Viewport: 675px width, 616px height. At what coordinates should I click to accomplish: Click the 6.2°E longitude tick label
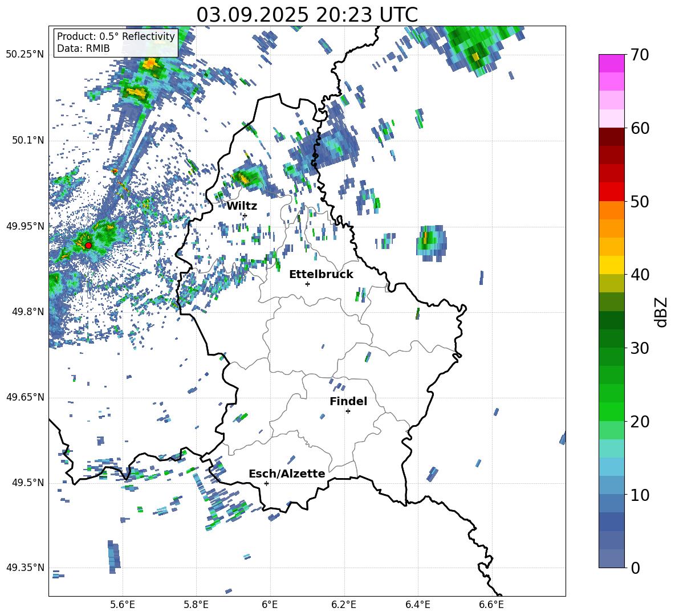pos(344,605)
